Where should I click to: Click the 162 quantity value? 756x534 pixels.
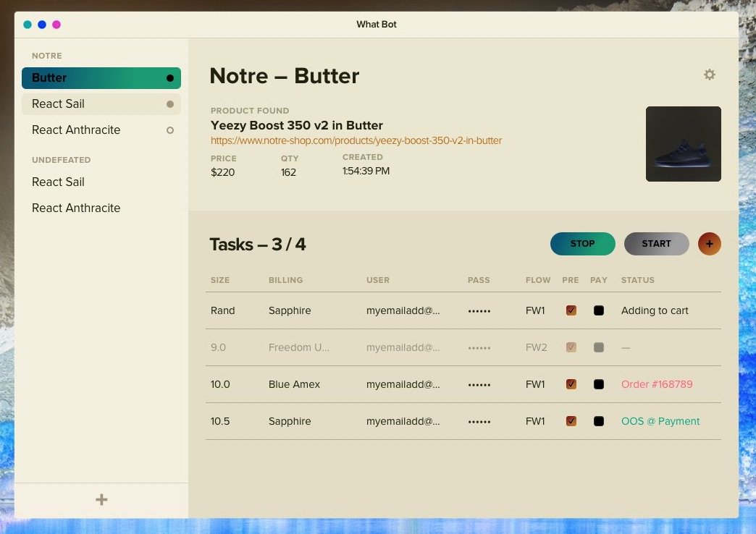tap(288, 172)
